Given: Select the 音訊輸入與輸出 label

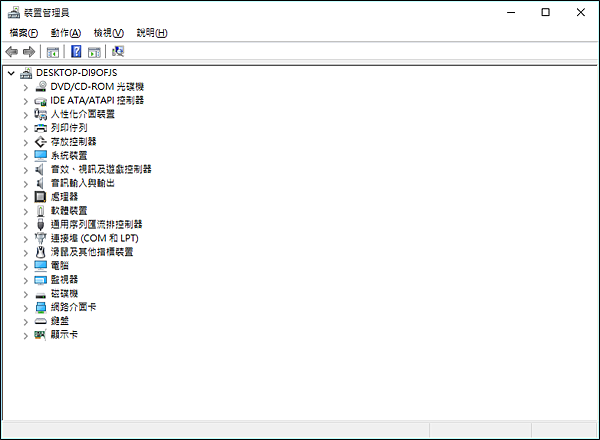Looking at the screenshot, I should tap(83, 183).
